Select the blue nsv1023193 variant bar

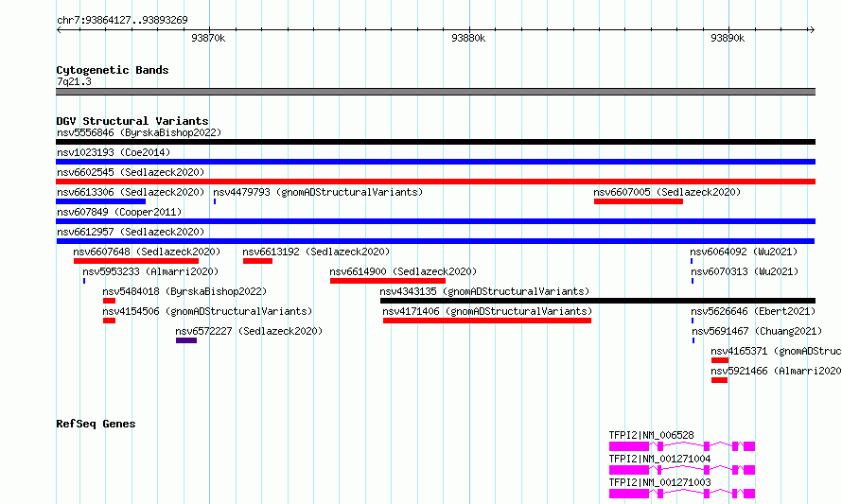click(435, 162)
